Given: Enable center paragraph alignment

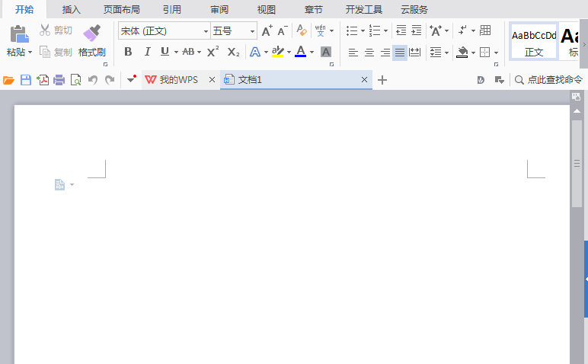Looking at the screenshot, I should pyautogui.click(x=369, y=53).
